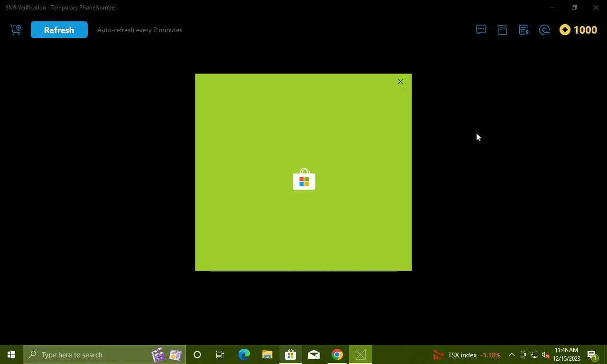The image size is (607, 364).
Task: Open the network tray icon
Action: coord(534,355)
